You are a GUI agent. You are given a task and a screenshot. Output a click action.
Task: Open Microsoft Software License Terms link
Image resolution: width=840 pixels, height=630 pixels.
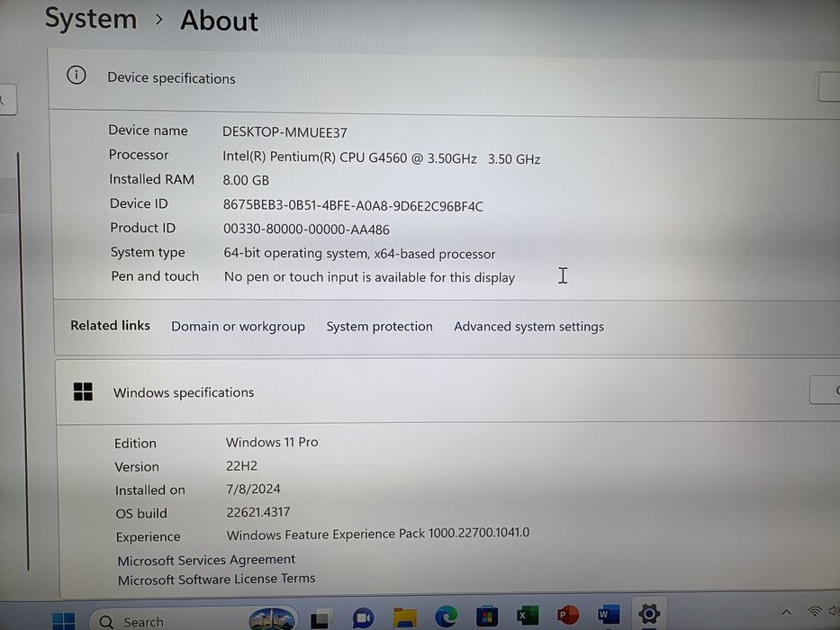point(216,579)
